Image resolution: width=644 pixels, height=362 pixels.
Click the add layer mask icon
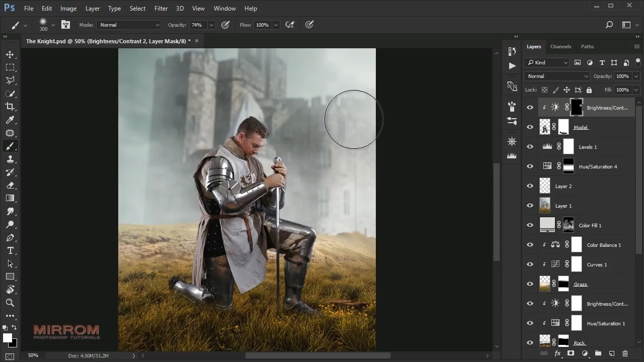pos(571,353)
